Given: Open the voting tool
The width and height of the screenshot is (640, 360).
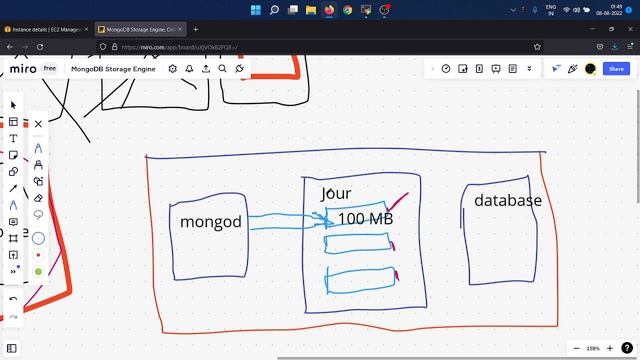Looking at the screenshot, I should (x=479, y=69).
